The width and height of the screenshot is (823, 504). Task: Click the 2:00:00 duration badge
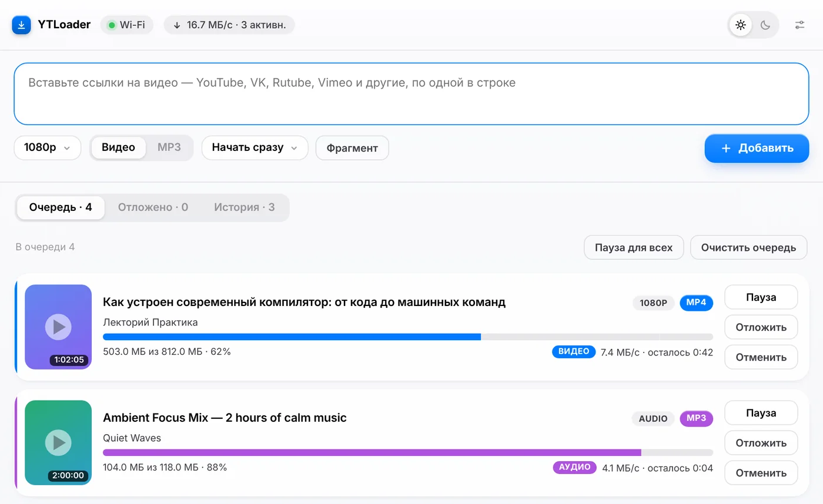[x=68, y=476]
